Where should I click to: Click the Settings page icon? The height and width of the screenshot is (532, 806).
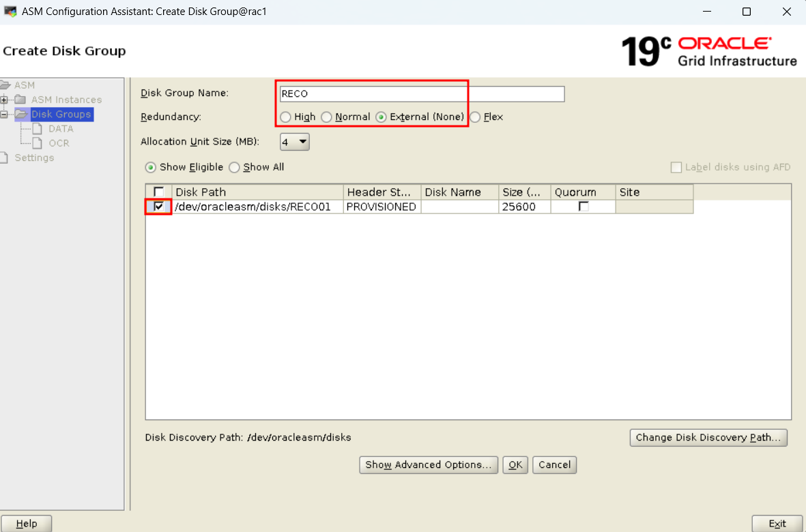4,158
